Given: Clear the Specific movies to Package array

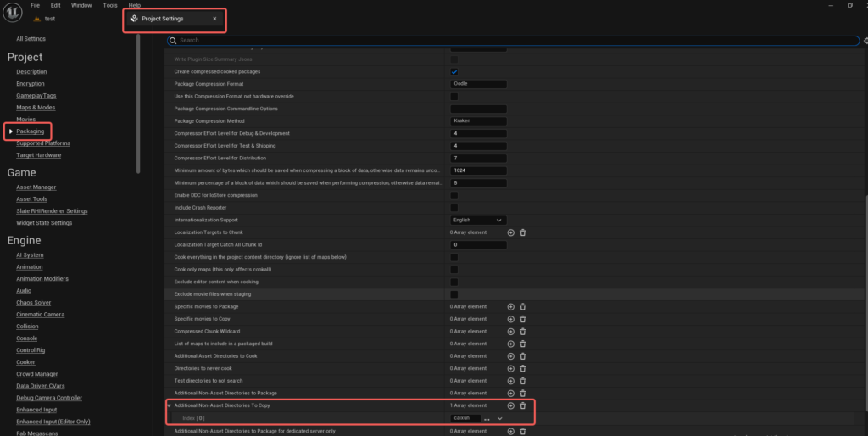Looking at the screenshot, I should coord(523,307).
